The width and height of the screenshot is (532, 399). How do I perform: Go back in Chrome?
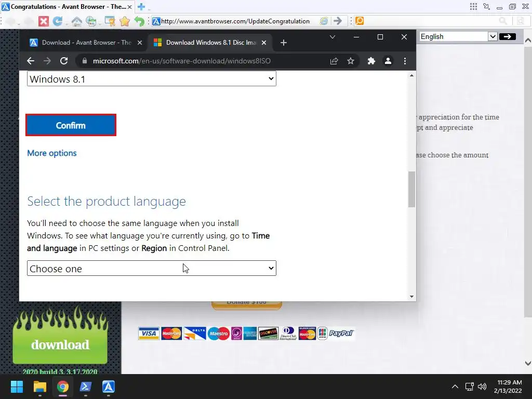31,61
